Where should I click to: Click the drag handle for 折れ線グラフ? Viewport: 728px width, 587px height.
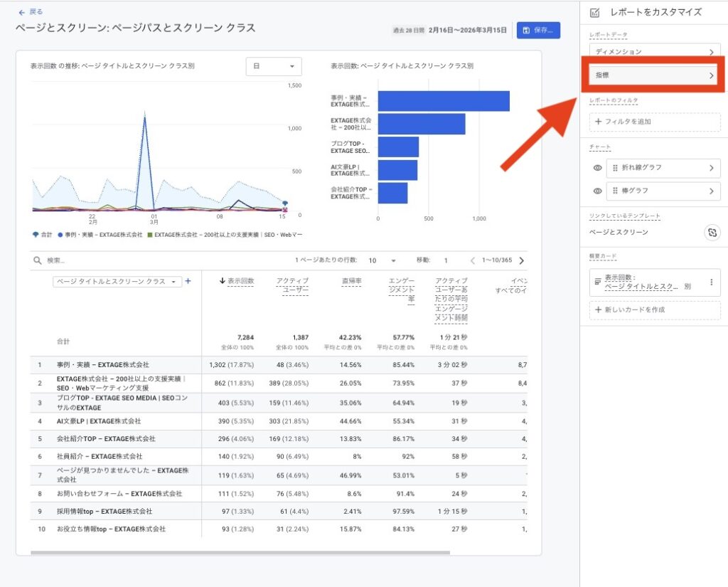pyautogui.click(x=617, y=168)
